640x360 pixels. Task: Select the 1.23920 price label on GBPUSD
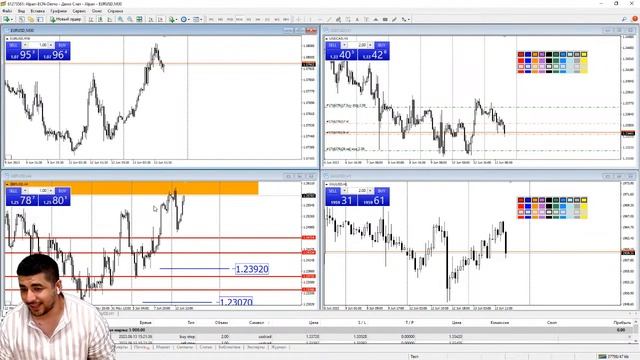pyautogui.click(x=252, y=269)
